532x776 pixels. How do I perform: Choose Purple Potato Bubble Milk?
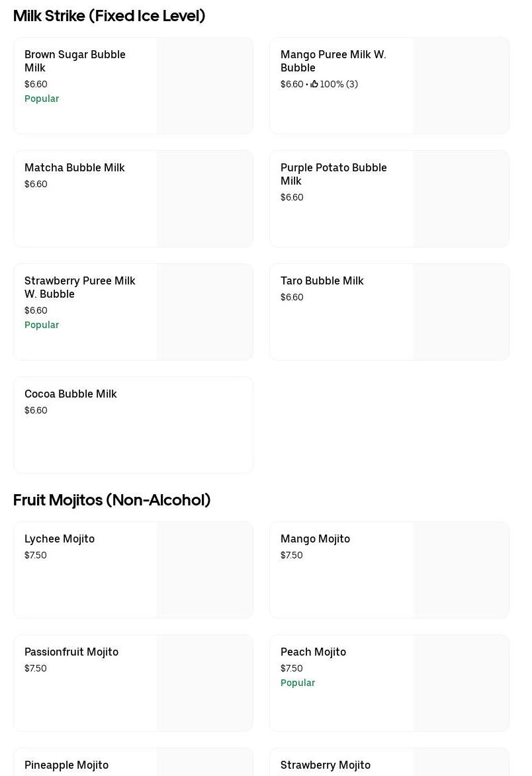(333, 174)
